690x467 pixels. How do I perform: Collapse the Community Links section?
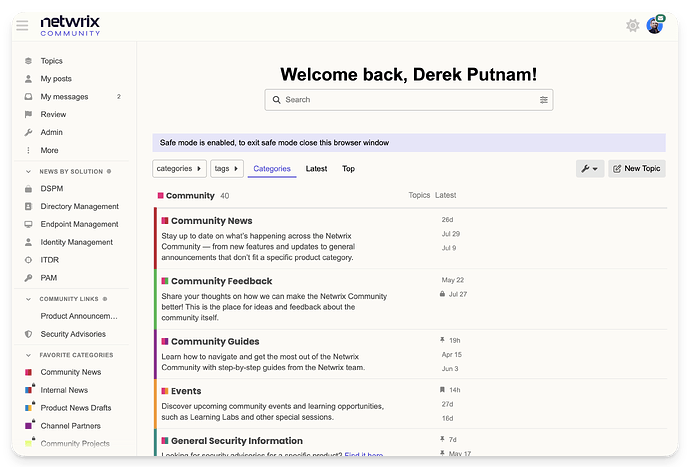28,299
